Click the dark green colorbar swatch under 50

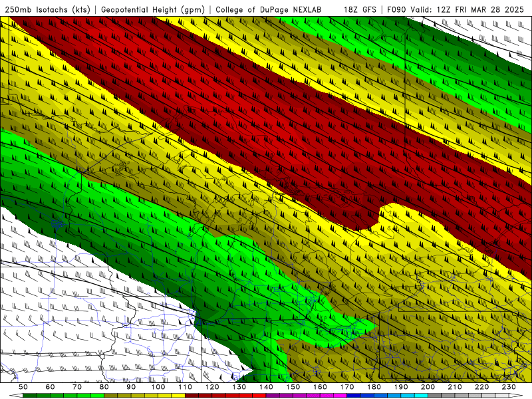(30, 396)
